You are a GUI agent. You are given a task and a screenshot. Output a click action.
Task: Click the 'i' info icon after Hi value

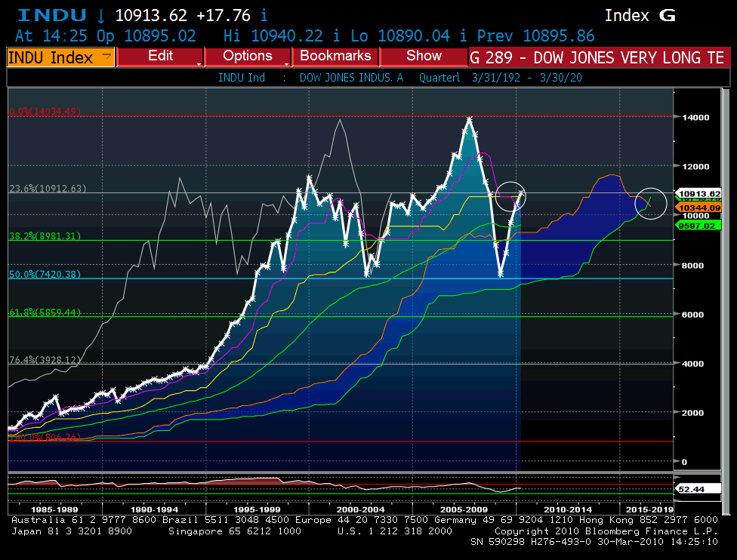pos(336,35)
